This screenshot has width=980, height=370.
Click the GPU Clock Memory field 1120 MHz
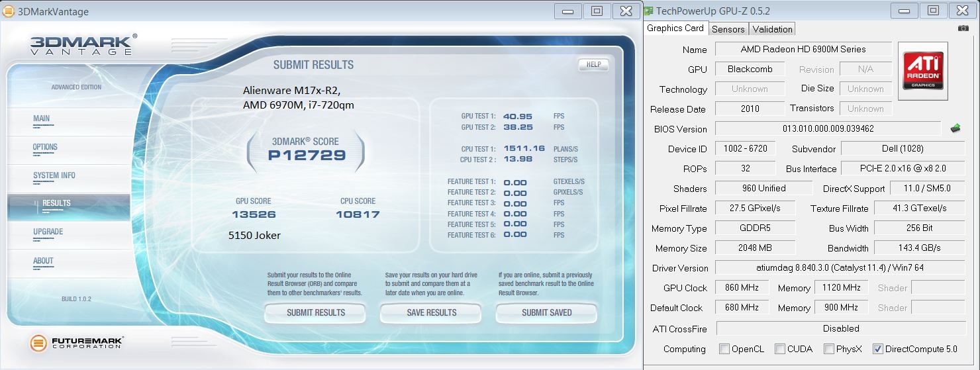point(841,287)
